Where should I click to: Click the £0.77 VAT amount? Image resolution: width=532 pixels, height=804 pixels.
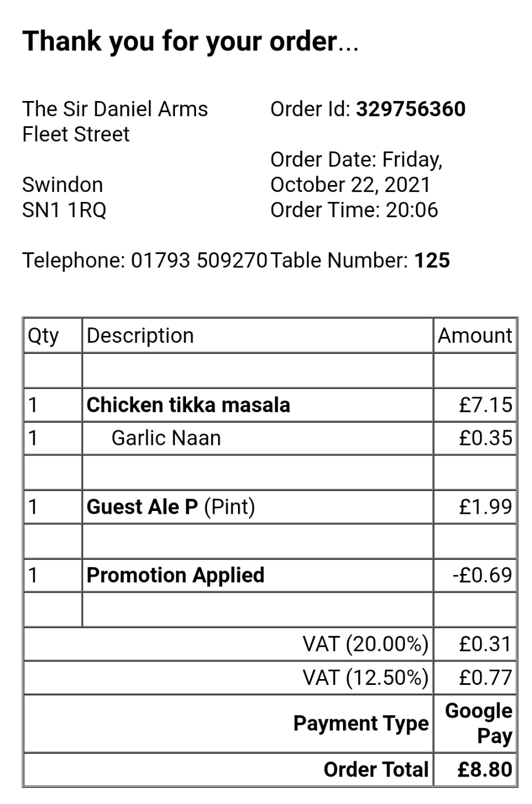[485, 678]
